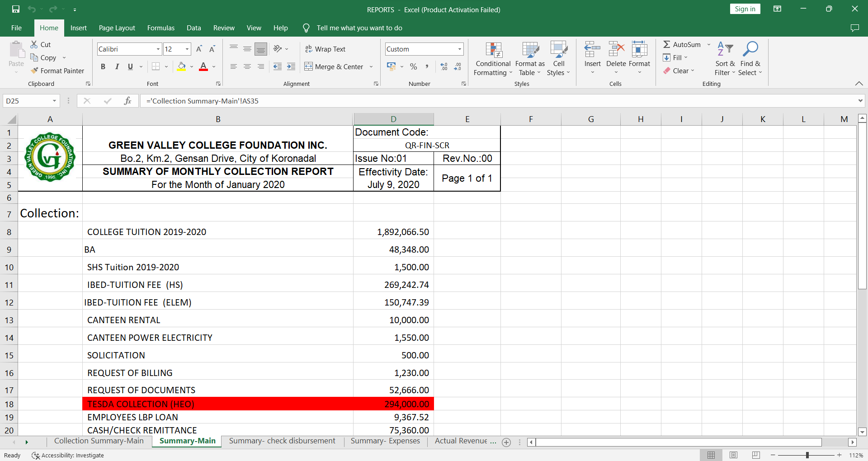Switch to the Insert tab
The height and width of the screenshot is (461, 868).
point(79,28)
